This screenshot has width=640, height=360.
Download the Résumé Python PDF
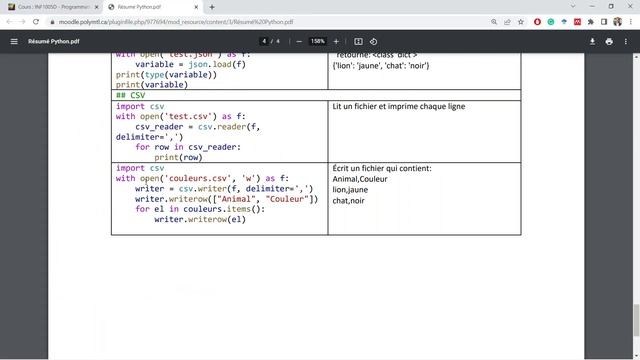pos(592,41)
